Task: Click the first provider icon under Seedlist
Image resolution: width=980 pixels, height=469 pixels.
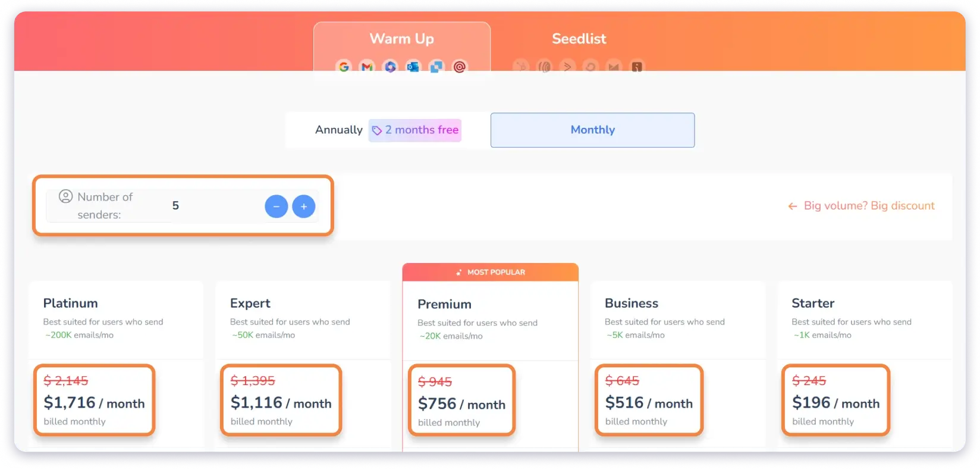Action: [522, 67]
